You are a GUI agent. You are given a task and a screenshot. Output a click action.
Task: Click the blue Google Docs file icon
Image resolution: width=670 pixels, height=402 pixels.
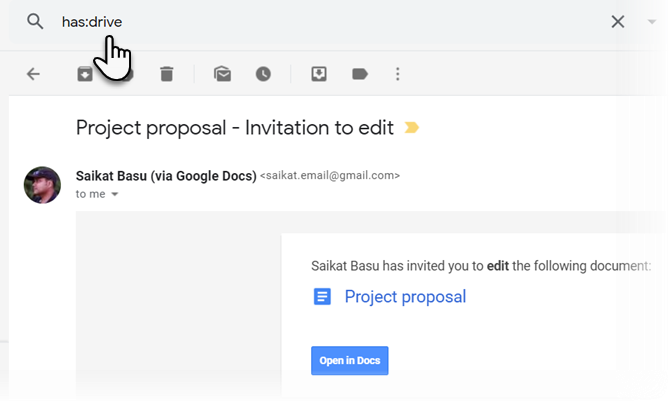click(x=322, y=297)
